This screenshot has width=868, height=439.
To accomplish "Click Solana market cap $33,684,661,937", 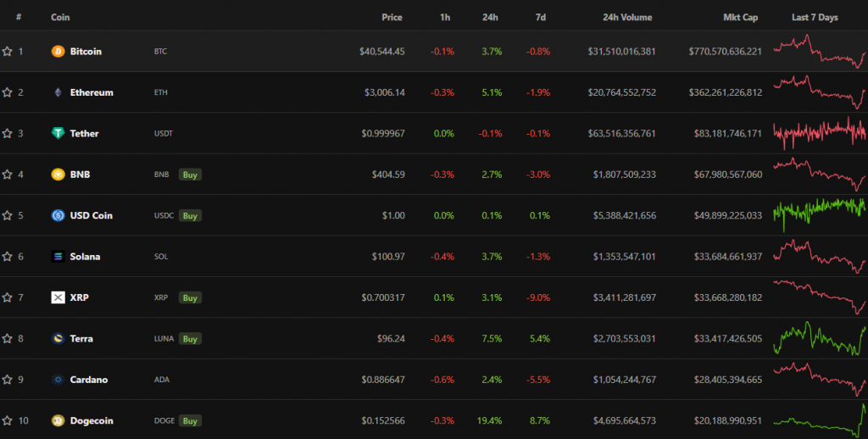I will pyautogui.click(x=728, y=256).
